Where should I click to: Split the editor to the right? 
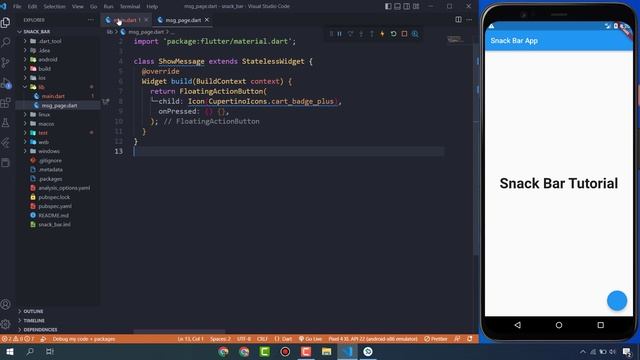coord(458,20)
